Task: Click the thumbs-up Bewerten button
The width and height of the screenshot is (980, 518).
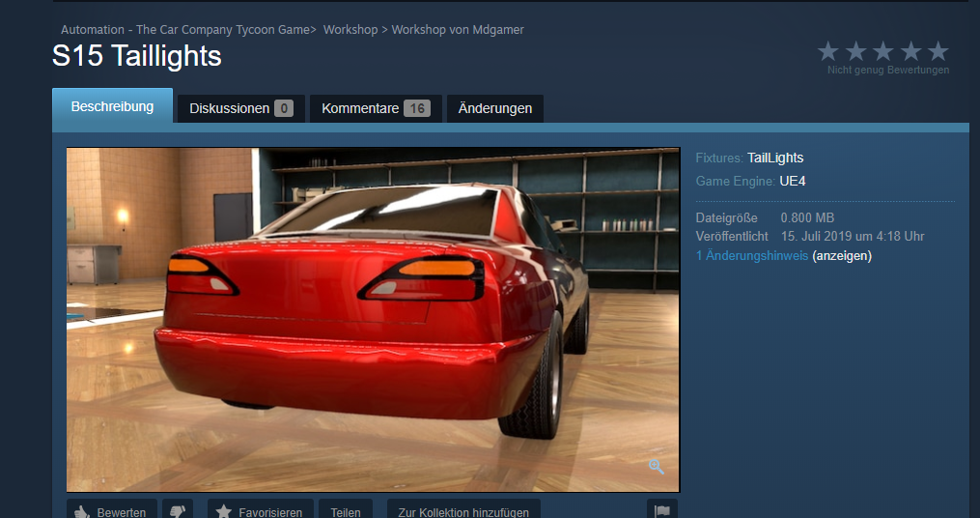Action: point(112,510)
